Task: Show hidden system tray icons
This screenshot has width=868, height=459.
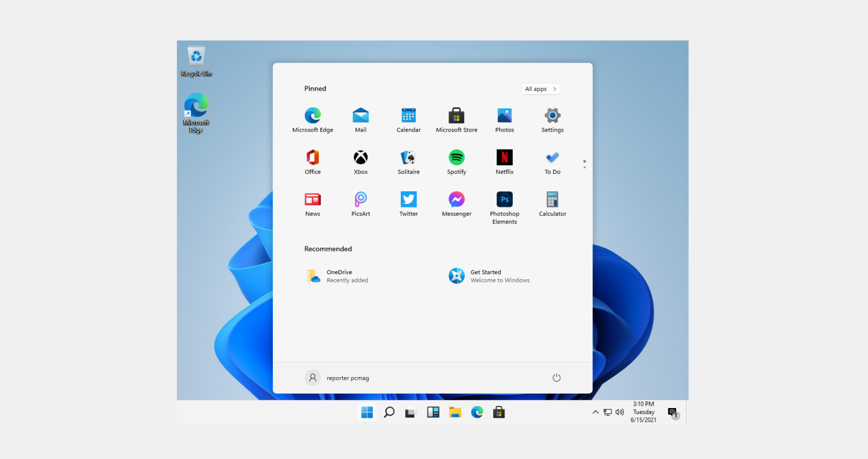Action: point(596,412)
